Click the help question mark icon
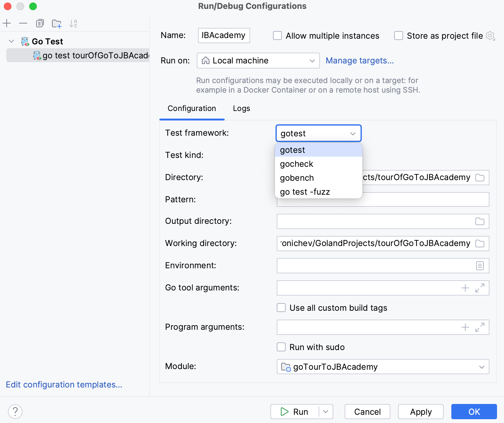Viewport: 504px width, 423px height. tap(15, 412)
